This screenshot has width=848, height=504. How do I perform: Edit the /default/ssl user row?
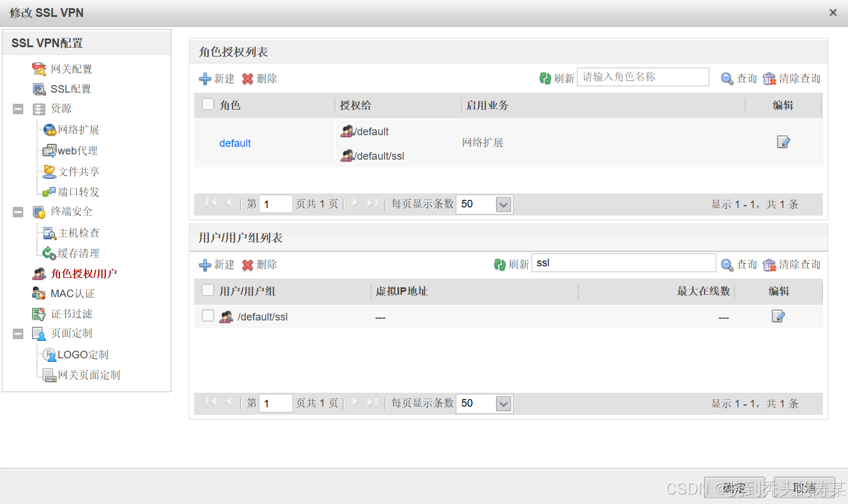click(778, 316)
